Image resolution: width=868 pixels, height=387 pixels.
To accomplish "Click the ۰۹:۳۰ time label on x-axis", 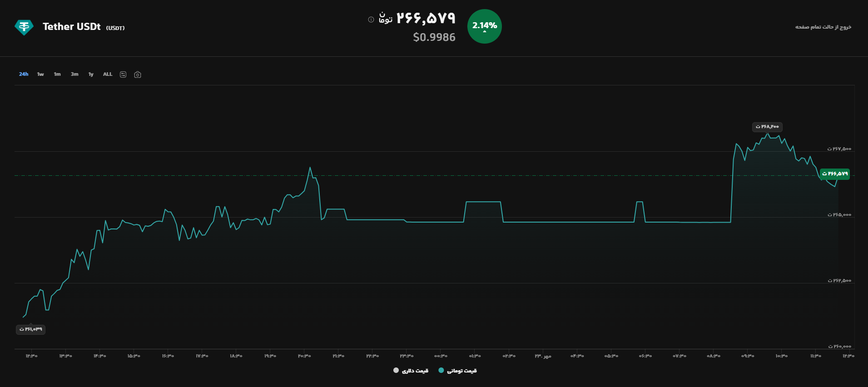I will tap(748, 356).
